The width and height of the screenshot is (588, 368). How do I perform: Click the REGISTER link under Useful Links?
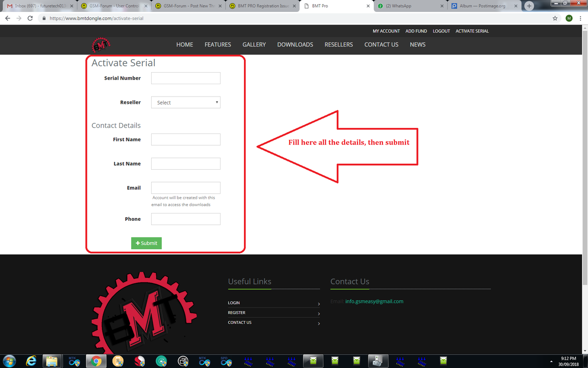click(x=237, y=313)
